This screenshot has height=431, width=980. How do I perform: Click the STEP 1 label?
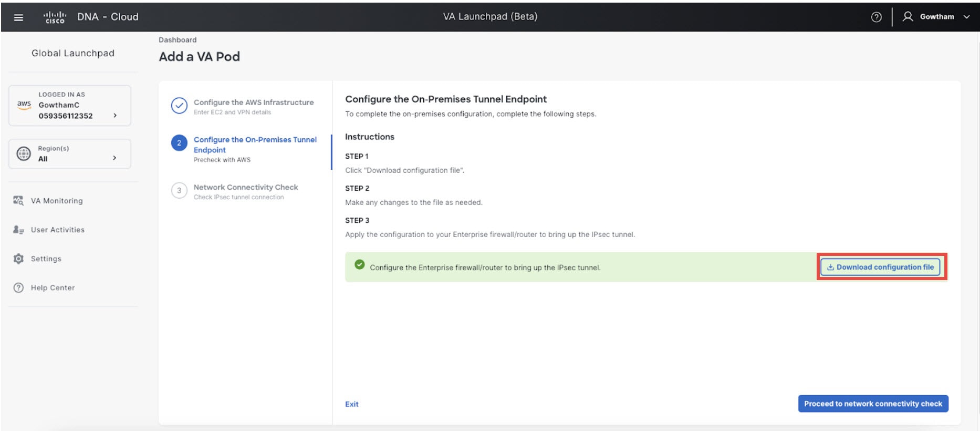click(357, 156)
